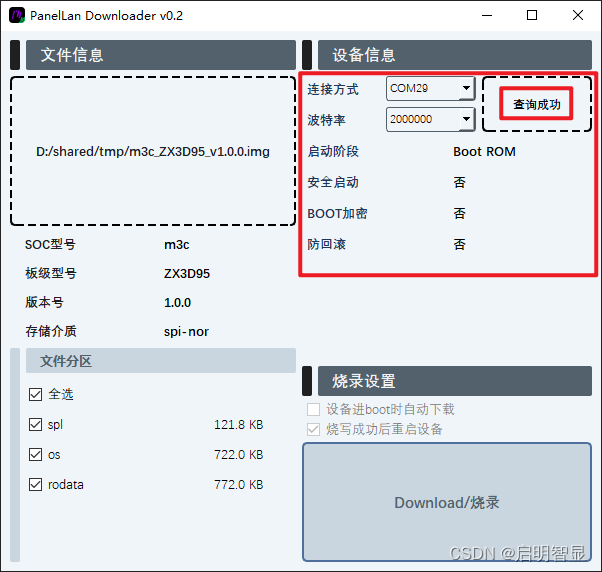Click the BOOT加密 label
Image resolution: width=602 pixels, height=572 pixels.
pos(337,213)
